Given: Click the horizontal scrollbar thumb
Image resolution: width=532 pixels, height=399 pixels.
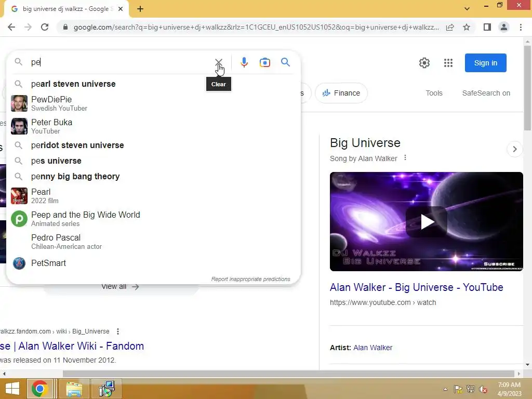Looking at the screenshot, I should [288, 374].
